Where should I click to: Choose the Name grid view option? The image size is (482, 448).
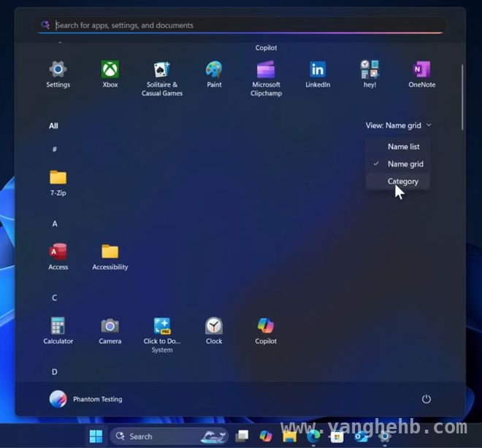point(397,164)
